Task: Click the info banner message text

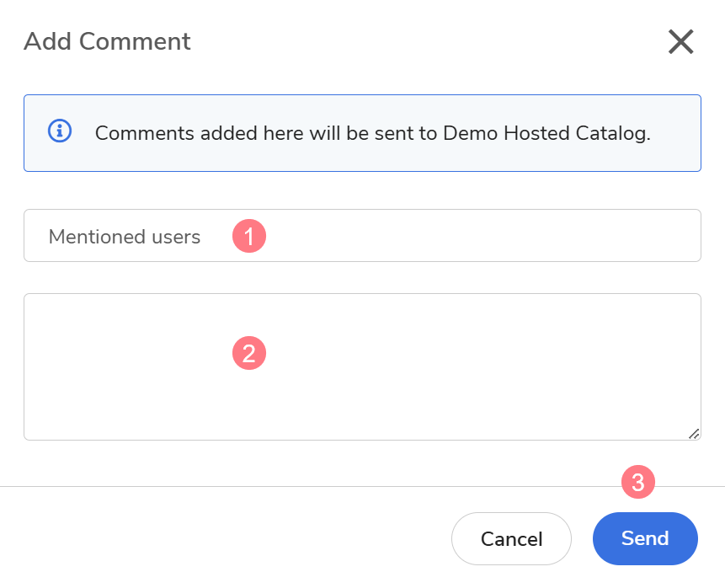Action: 372,133
